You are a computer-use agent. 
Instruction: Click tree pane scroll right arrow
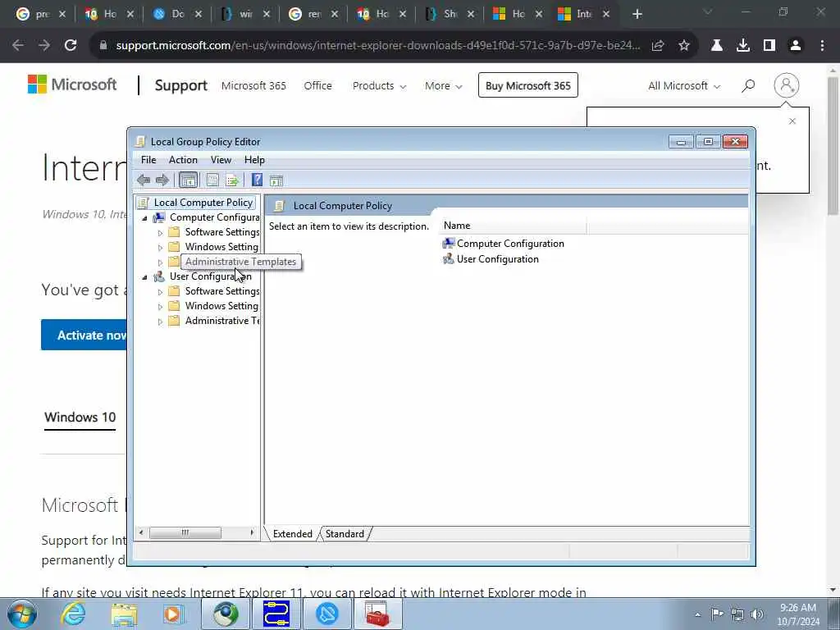click(252, 532)
